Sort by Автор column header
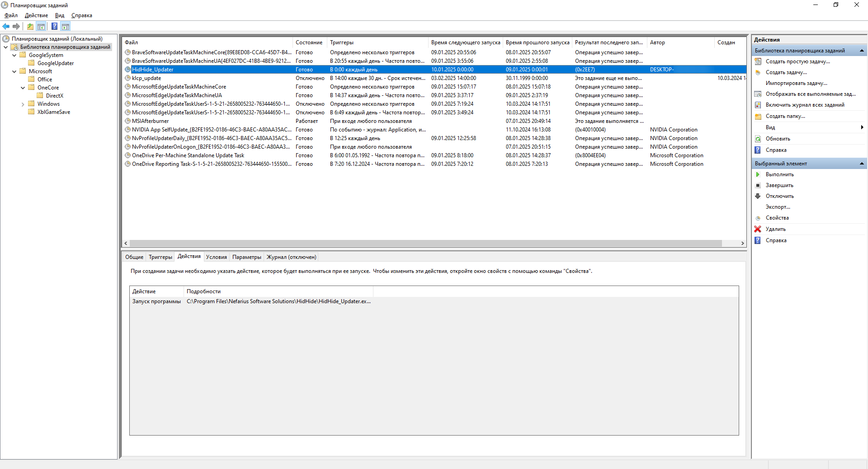 (x=680, y=42)
